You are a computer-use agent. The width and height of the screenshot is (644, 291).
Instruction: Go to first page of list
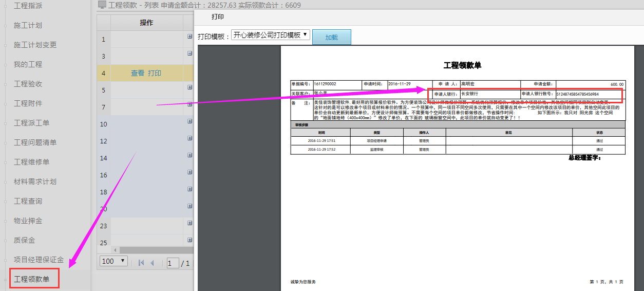click(141, 263)
